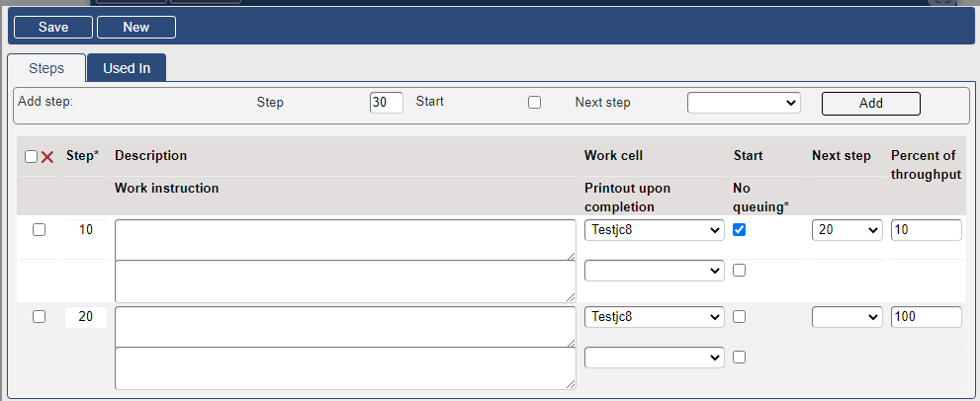This screenshot has height=401, width=980.
Task: Click the Save button
Action: [53, 27]
